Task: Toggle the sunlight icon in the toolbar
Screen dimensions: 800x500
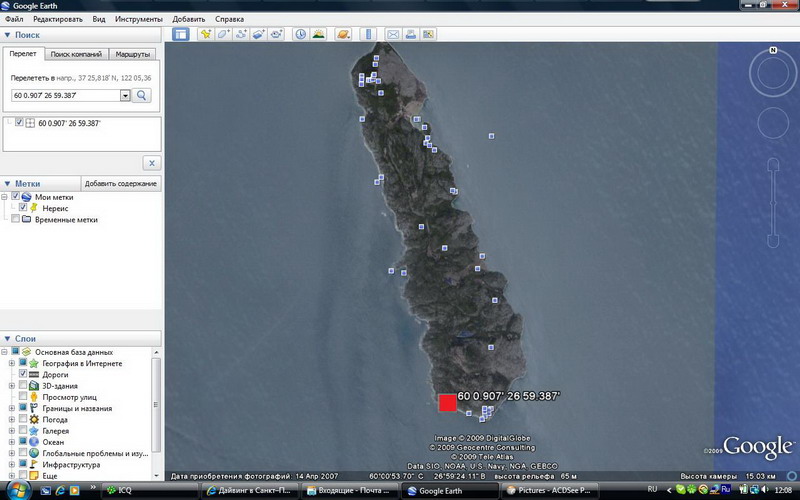Action: coord(318,34)
